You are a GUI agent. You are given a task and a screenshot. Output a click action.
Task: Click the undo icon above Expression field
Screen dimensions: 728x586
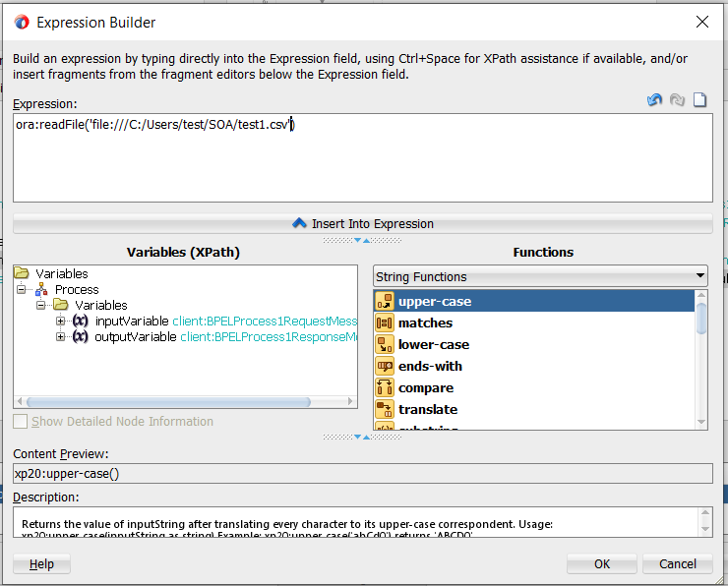[654, 100]
